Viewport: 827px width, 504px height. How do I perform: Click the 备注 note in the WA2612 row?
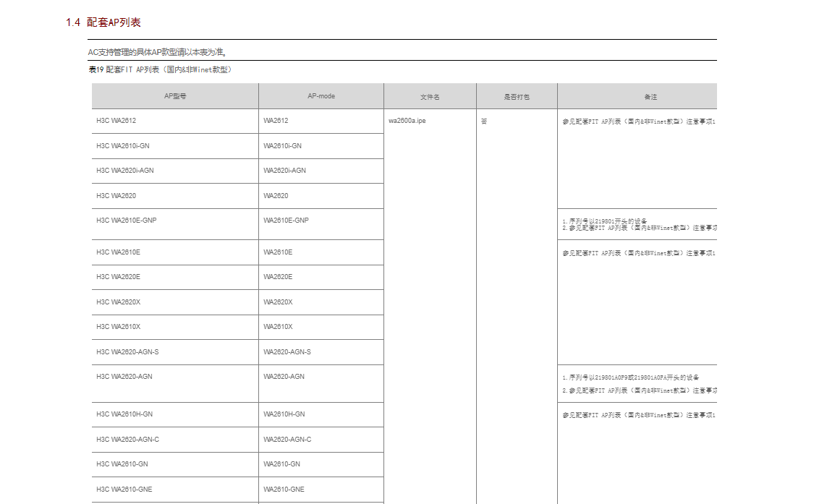[x=639, y=121]
